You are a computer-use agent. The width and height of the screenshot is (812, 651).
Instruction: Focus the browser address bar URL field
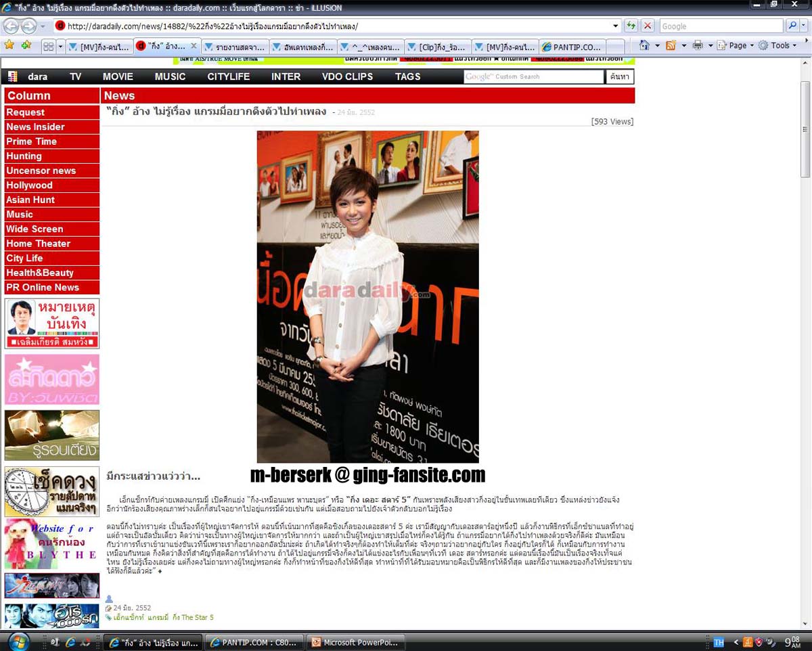pos(336,26)
